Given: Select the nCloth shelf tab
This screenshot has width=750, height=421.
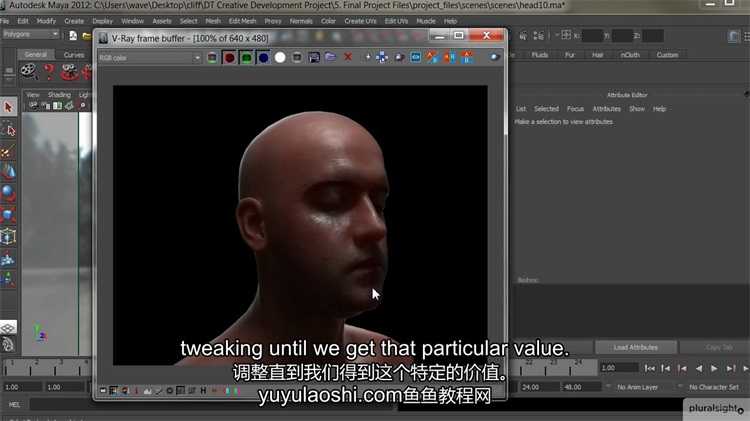Looking at the screenshot, I should 629,55.
